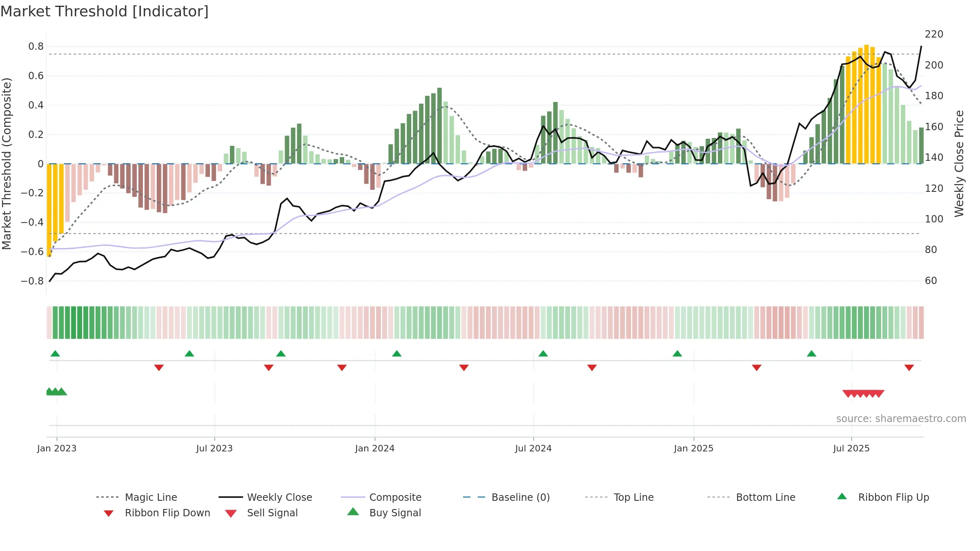Click the 0 baseline label on left axis
The width and height of the screenshot is (980, 551).
coord(40,164)
